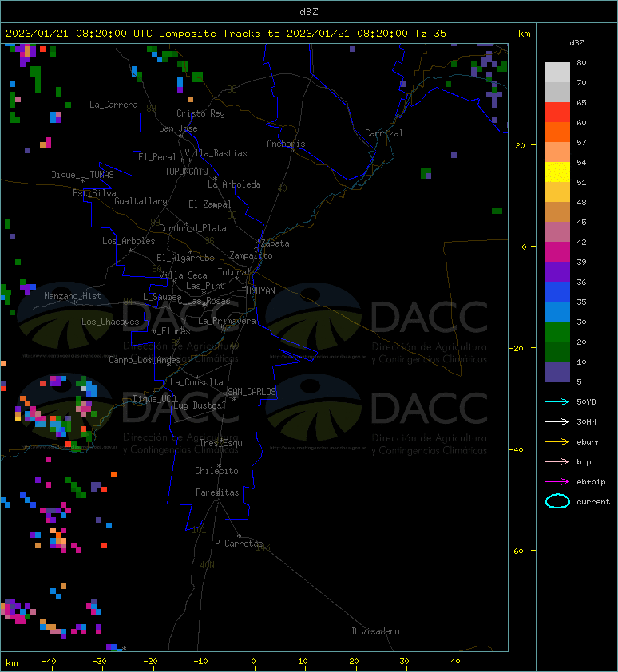Click the white 30HM arrow in legend
The image size is (618, 672).
557,421
